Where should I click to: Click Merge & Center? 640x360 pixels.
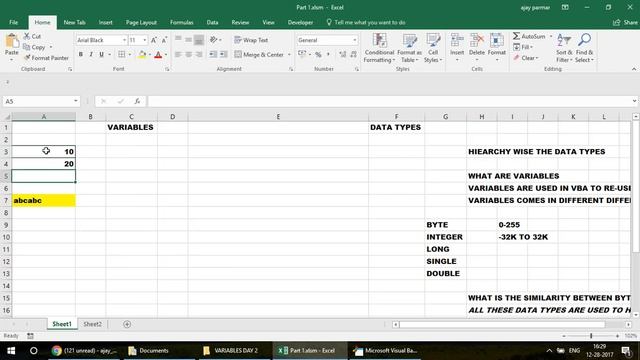point(259,54)
